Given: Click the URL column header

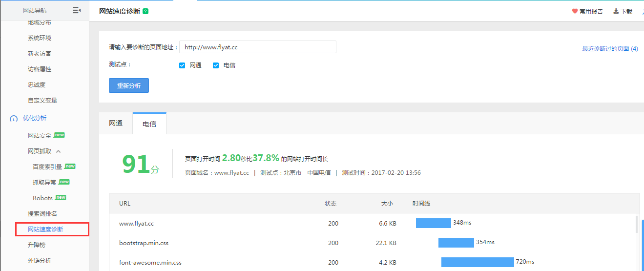Looking at the screenshot, I should pyautogui.click(x=125, y=204).
